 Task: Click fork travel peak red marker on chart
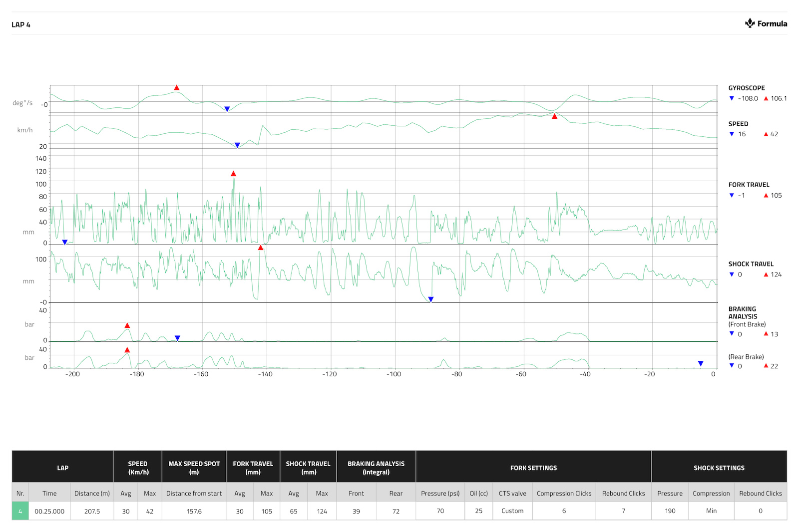click(x=233, y=174)
